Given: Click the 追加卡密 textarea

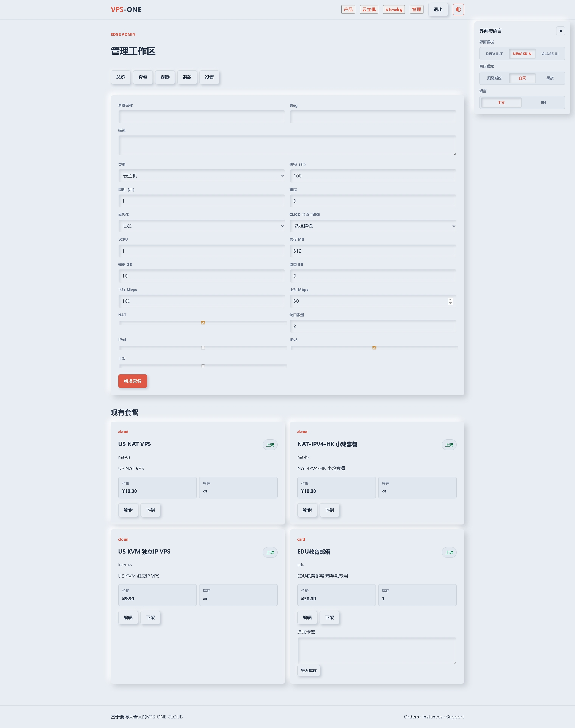Looking at the screenshot, I should tap(377, 651).
